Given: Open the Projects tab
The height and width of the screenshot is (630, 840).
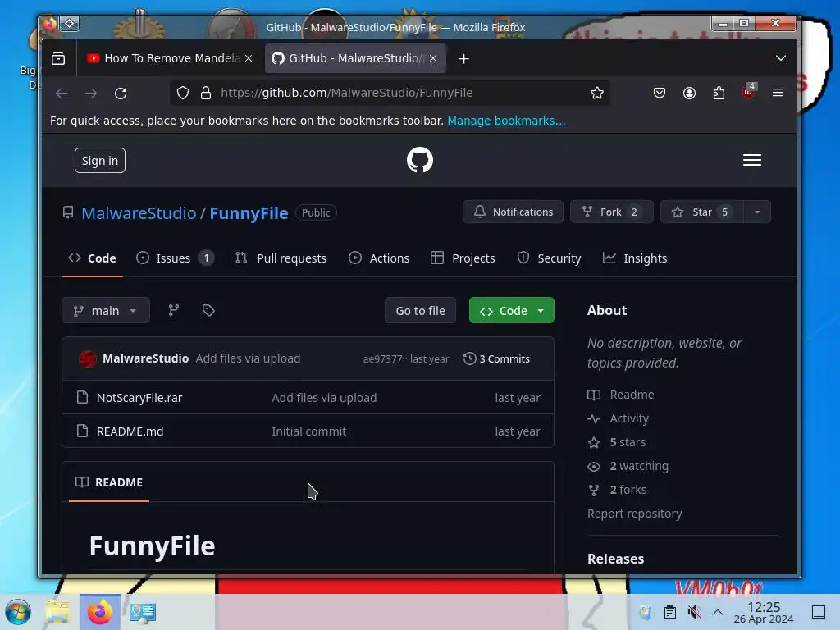Looking at the screenshot, I should tap(463, 258).
